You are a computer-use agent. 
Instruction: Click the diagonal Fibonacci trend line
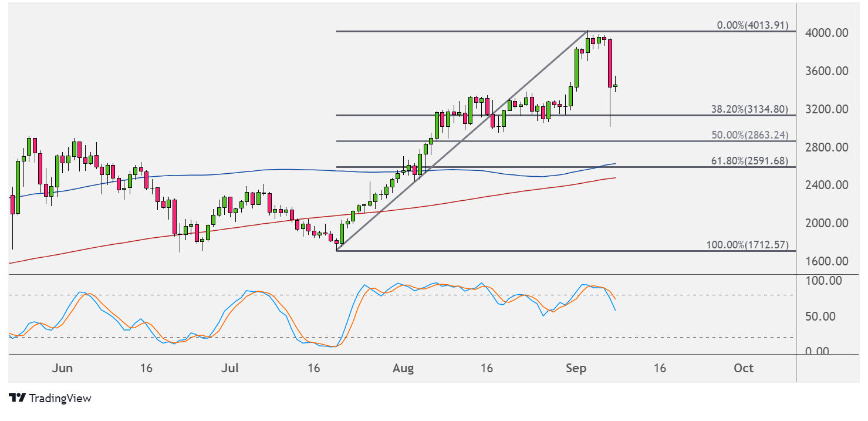[x=461, y=140]
